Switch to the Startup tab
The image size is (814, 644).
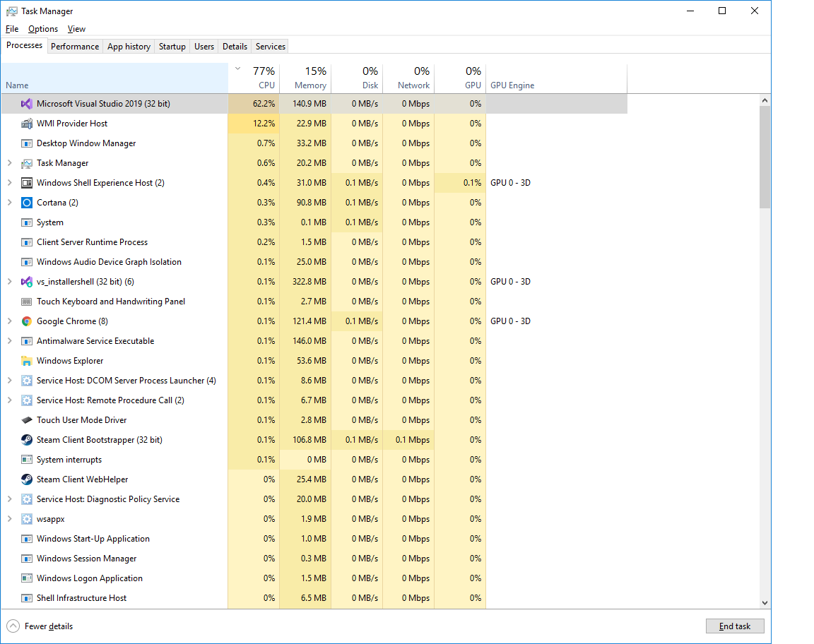(172, 47)
